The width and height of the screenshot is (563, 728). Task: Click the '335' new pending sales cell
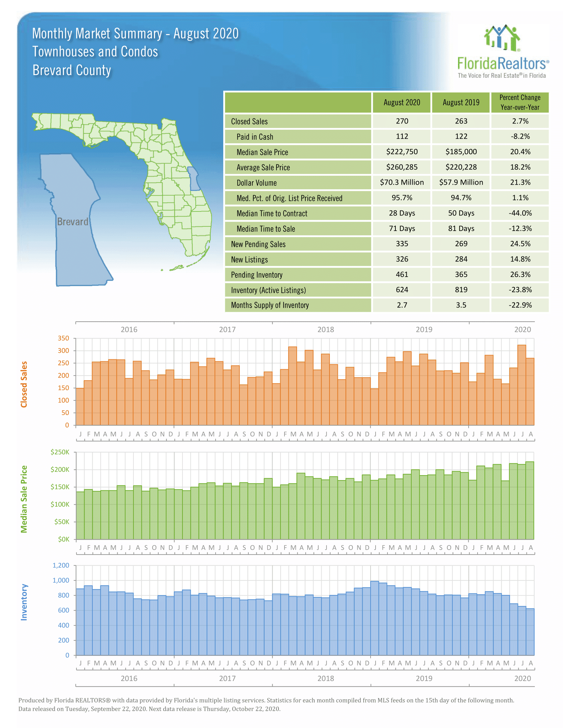pyautogui.click(x=402, y=244)
